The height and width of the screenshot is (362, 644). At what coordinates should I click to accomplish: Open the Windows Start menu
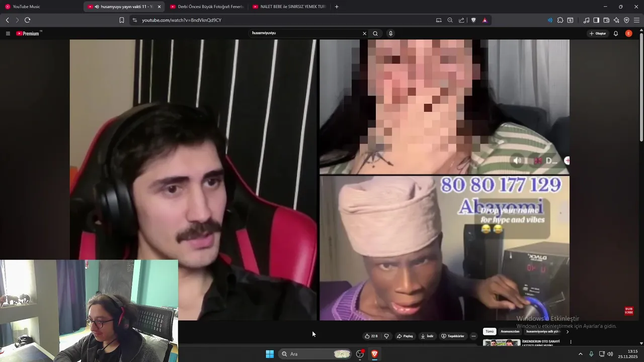(x=270, y=354)
